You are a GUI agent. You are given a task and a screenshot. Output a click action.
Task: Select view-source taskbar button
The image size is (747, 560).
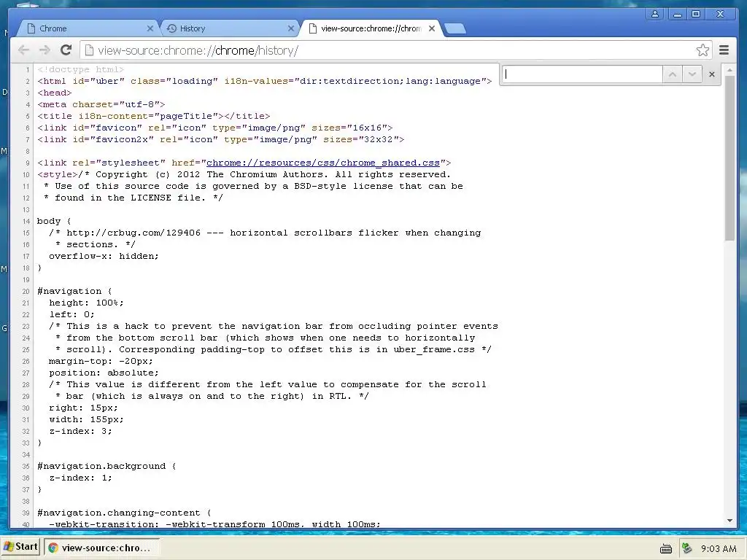tap(101, 548)
